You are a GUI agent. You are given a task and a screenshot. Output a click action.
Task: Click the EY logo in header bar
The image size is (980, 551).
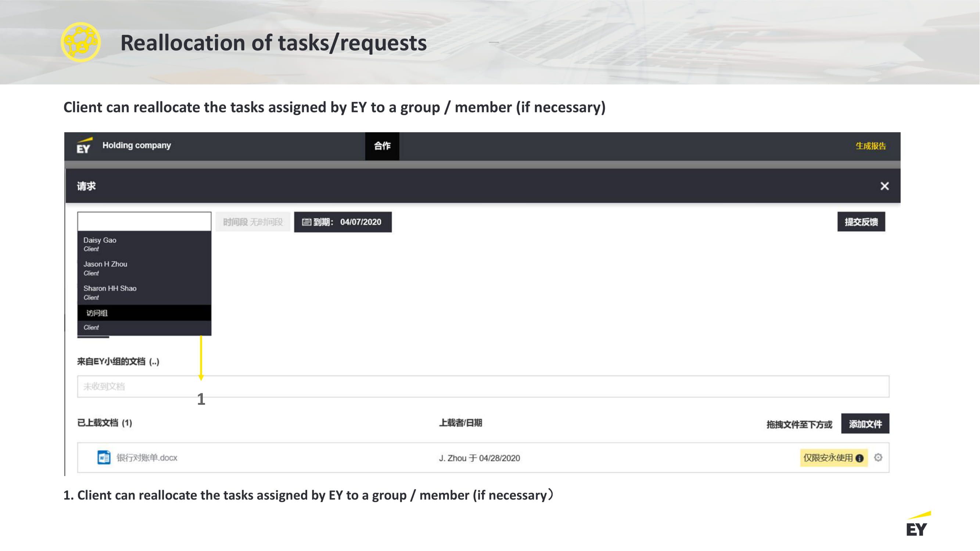[84, 145]
